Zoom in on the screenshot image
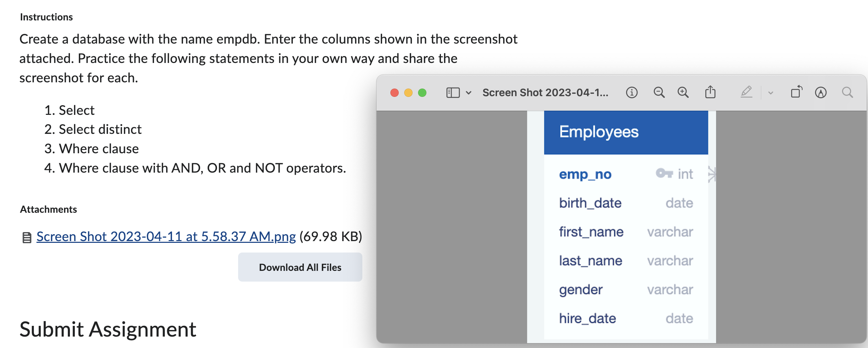This screenshot has width=868, height=348. (x=683, y=92)
